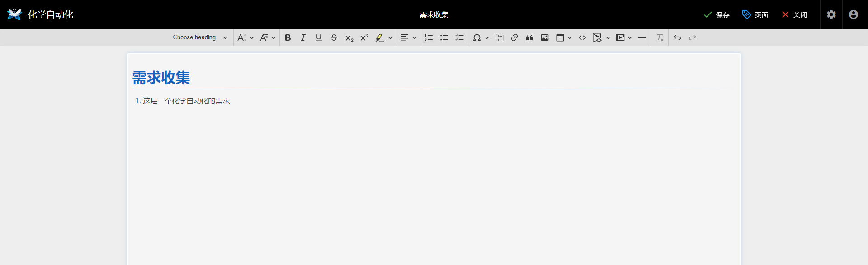
Task: Apply strikethrough to text
Action: [334, 37]
